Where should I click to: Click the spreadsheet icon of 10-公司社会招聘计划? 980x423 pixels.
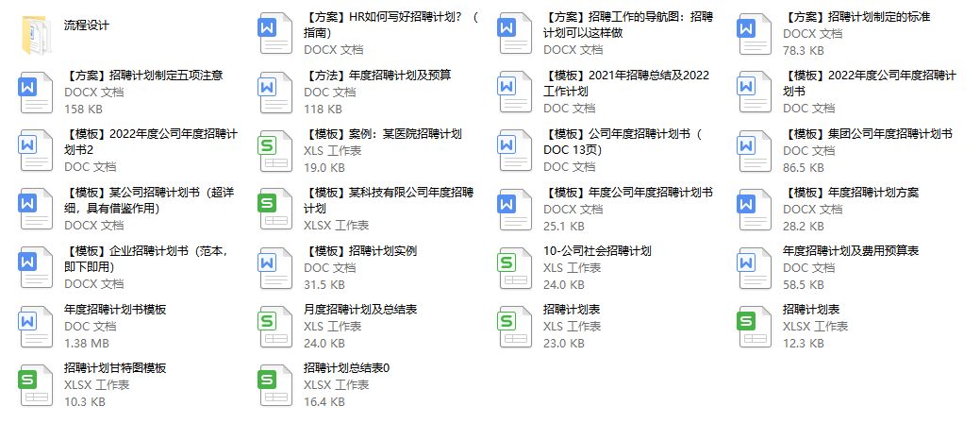(515, 268)
